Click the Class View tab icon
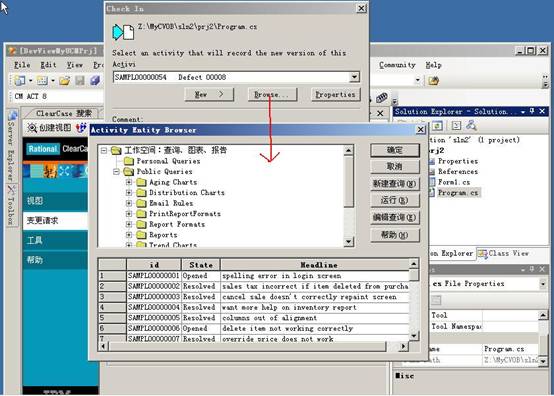 pyautogui.click(x=483, y=254)
